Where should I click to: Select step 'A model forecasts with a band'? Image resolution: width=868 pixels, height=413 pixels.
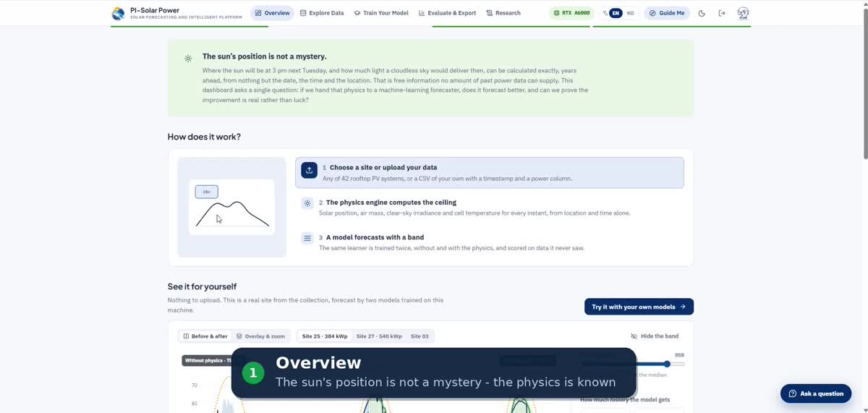tap(490, 242)
